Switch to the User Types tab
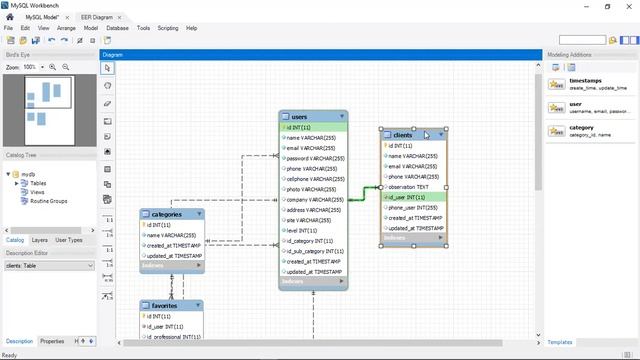 tap(69, 240)
